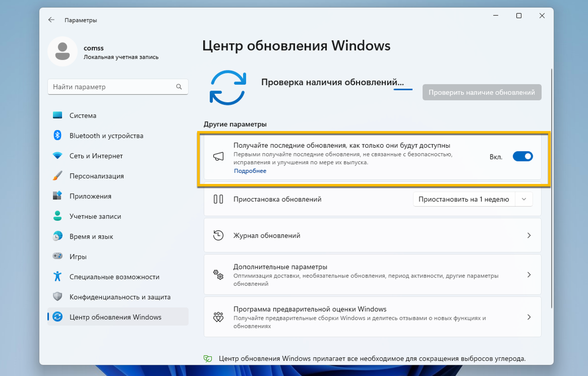Click the Локальная учетная запись text
This screenshot has width=588, height=376.
pyautogui.click(x=121, y=57)
